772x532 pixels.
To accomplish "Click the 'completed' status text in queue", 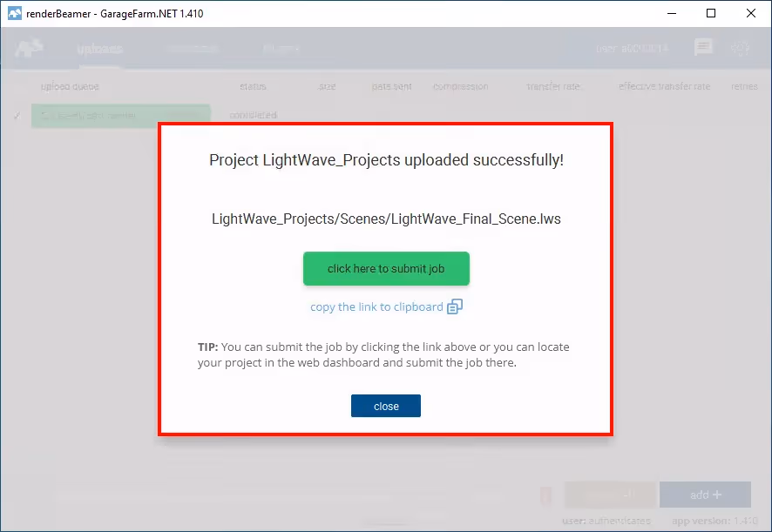I will click(x=253, y=115).
